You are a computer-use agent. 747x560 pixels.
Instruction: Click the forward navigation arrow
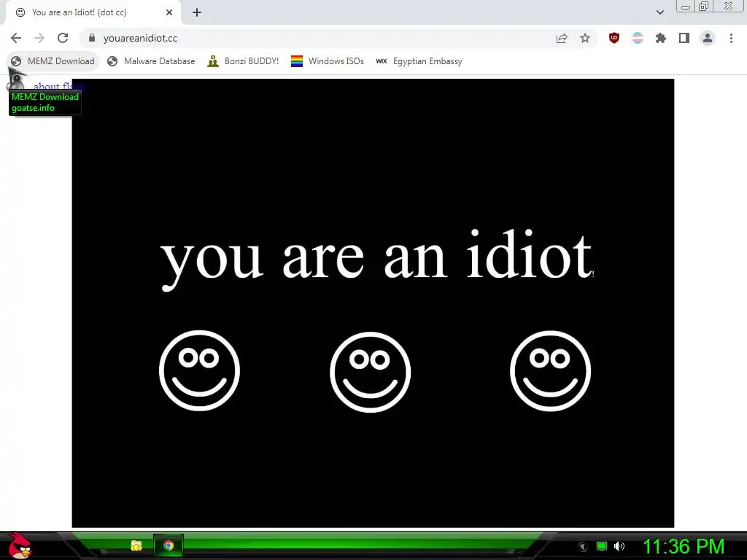(x=39, y=38)
